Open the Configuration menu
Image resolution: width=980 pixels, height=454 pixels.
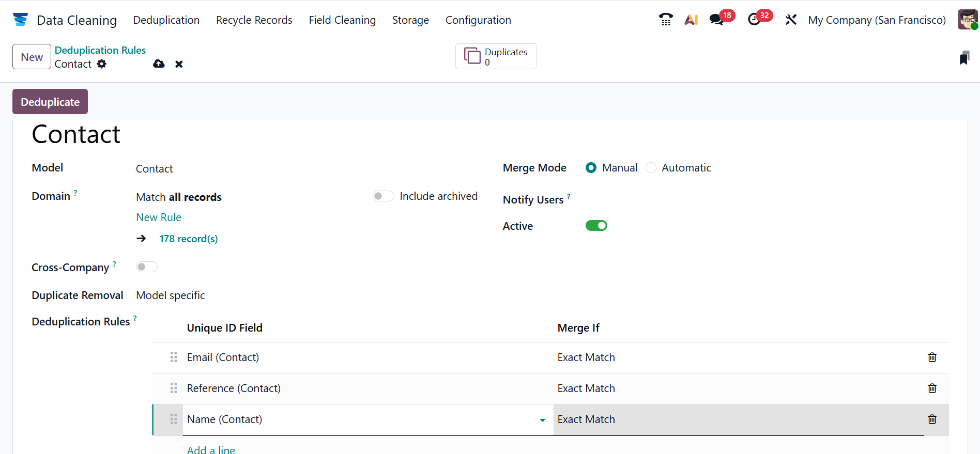coord(478,20)
